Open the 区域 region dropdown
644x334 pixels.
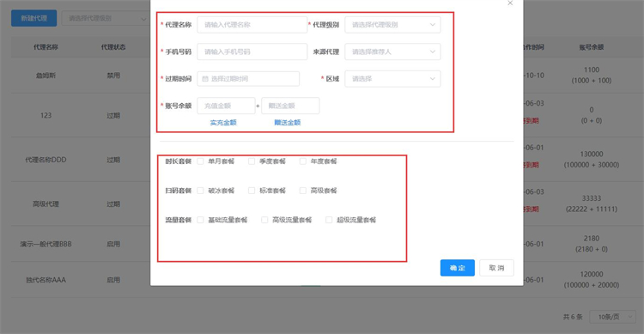point(392,79)
